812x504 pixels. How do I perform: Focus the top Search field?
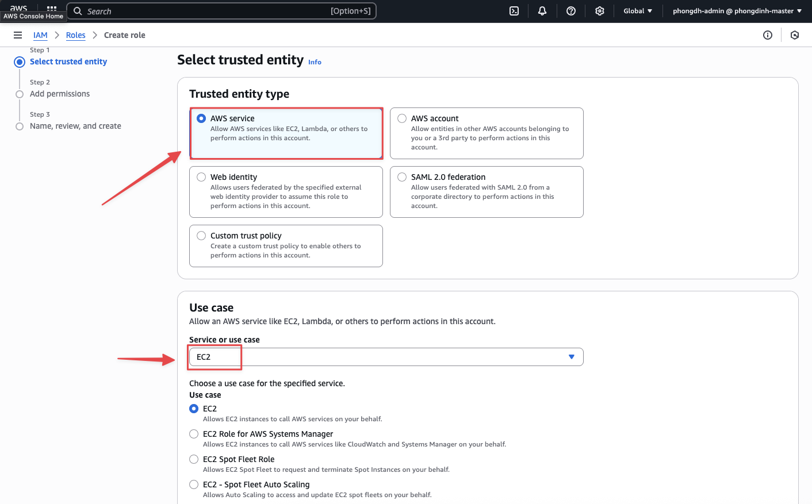(221, 11)
